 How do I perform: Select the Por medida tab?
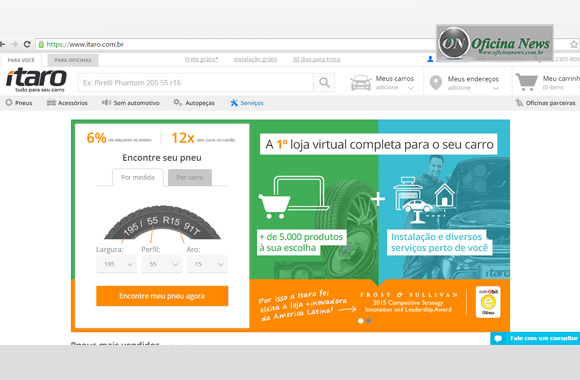pos(138,178)
